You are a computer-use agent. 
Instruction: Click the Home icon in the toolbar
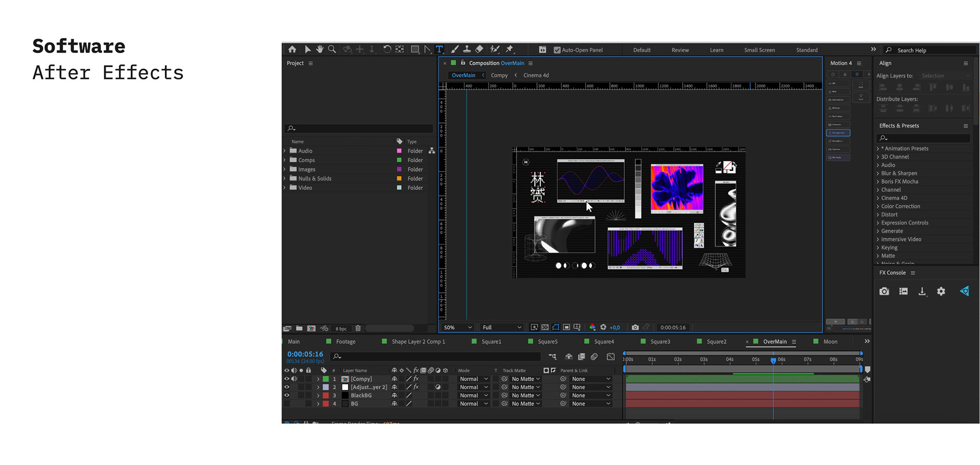click(x=292, y=50)
